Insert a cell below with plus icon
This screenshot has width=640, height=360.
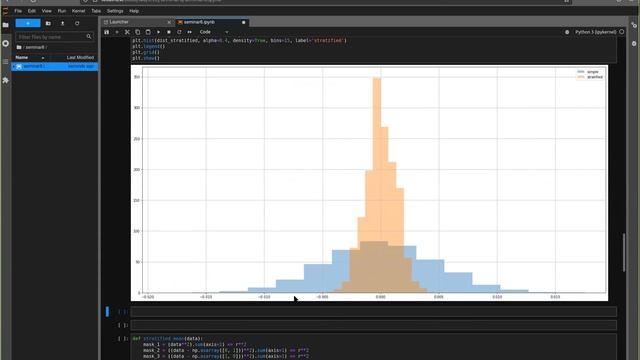point(117,32)
